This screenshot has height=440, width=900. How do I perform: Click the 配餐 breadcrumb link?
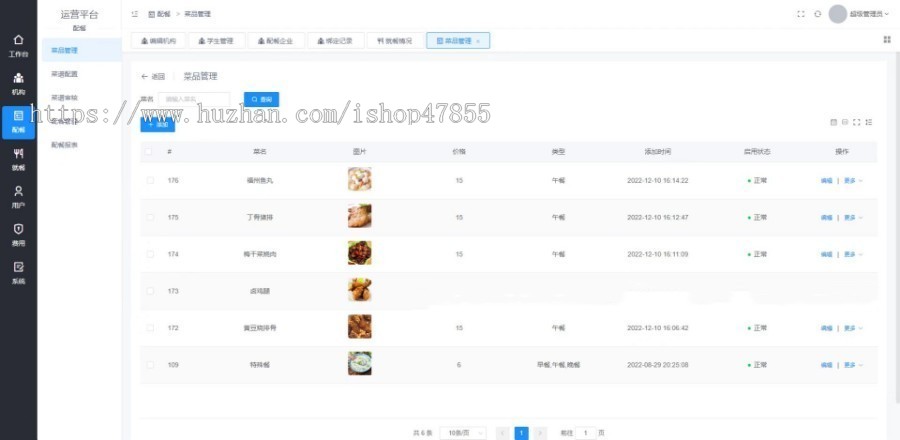point(160,14)
